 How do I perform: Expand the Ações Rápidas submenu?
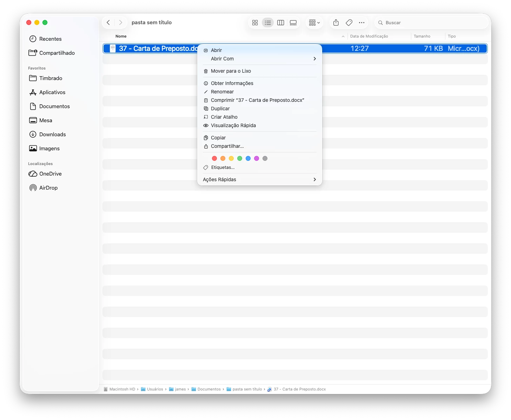260,179
